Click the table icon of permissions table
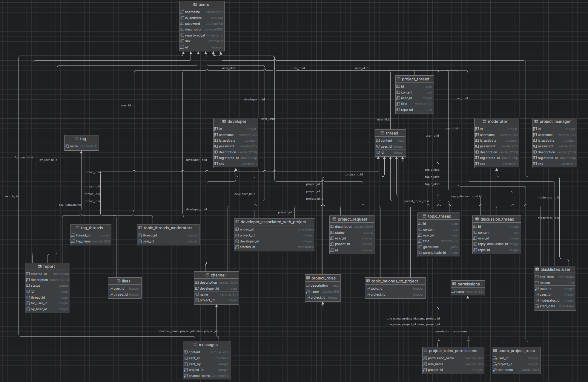 pos(454,284)
